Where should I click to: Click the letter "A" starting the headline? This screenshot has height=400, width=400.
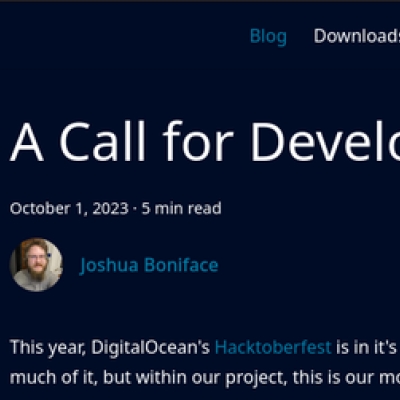[x=27, y=142]
